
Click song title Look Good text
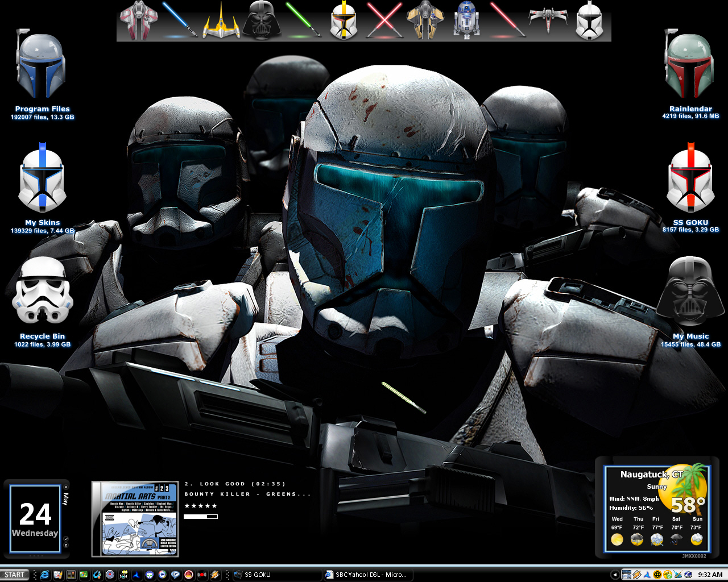coord(235,484)
